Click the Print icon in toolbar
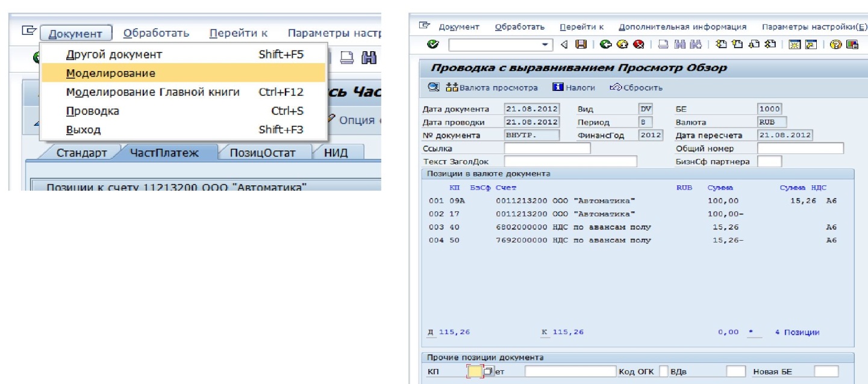 (663, 45)
